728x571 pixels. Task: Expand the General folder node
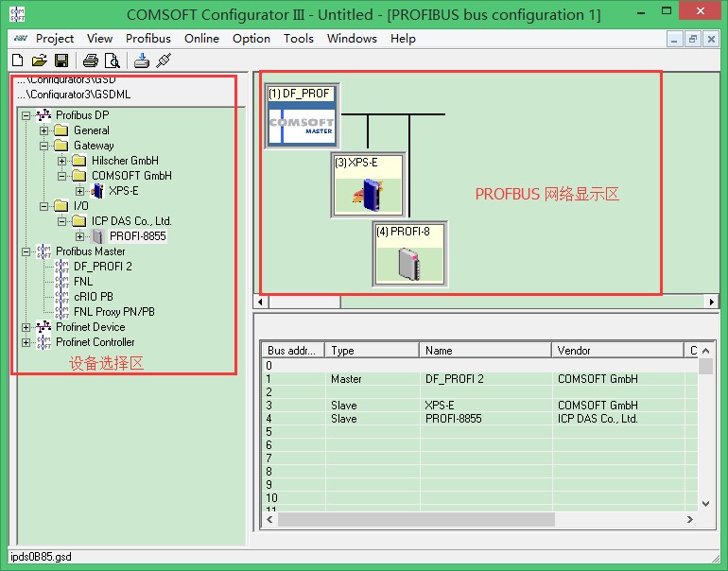click(x=43, y=130)
